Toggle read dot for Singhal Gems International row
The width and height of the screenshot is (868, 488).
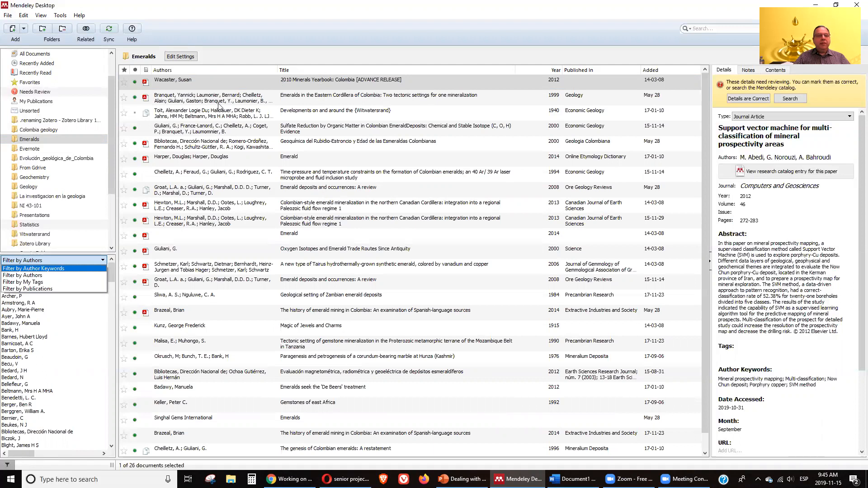[135, 420]
